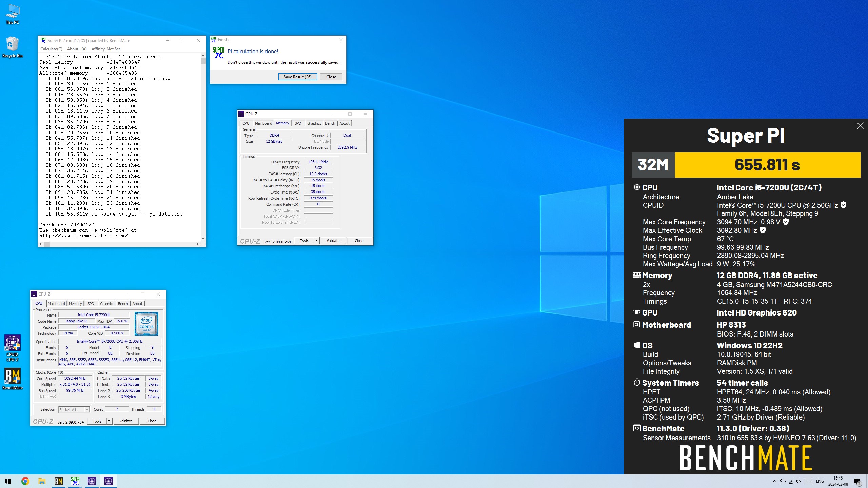The image size is (868, 488).
Task: Select Graphics tab in lower CPU-Z window
Action: pyautogui.click(x=107, y=304)
